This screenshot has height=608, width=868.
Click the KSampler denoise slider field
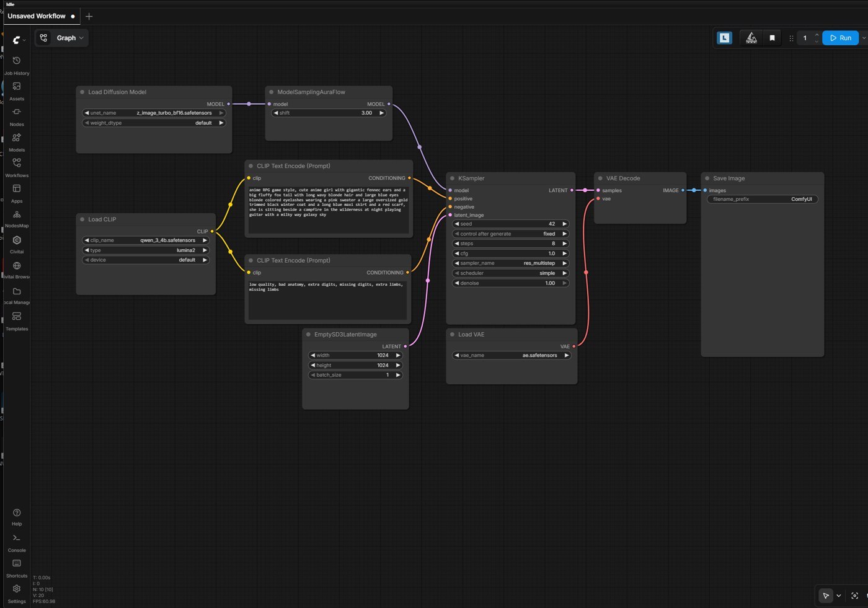(511, 283)
